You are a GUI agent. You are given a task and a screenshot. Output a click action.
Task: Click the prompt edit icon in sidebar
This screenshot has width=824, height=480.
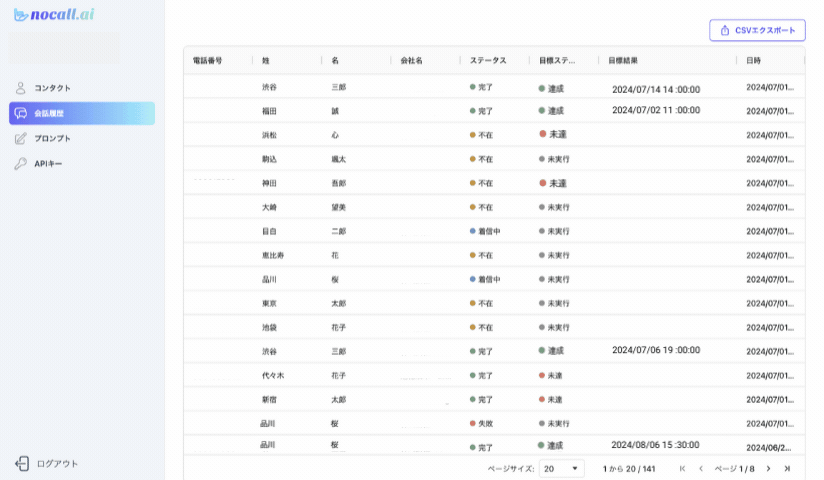[x=21, y=138]
